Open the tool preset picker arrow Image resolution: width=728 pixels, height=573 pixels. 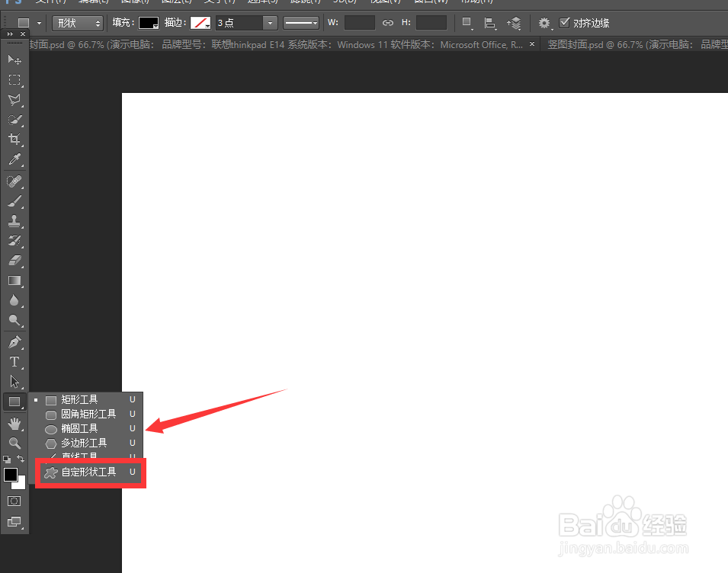point(39,23)
